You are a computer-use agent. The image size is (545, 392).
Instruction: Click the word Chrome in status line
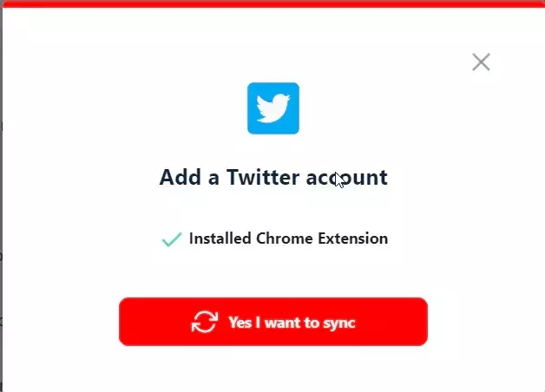pyautogui.click(x=285, y=238)
